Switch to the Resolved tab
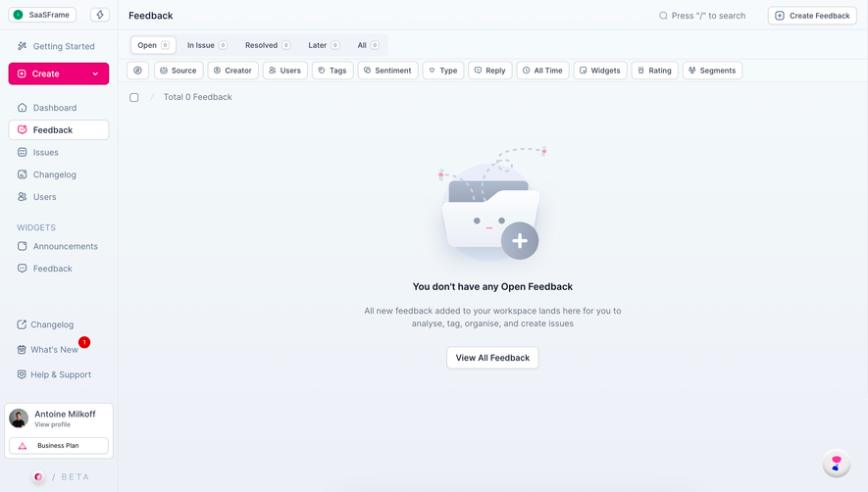 click(268, 45)
